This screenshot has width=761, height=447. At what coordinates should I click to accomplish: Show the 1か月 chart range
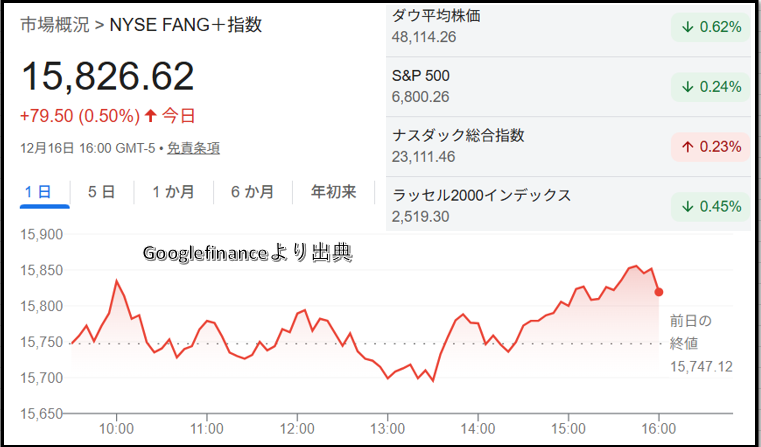[173, 192]
